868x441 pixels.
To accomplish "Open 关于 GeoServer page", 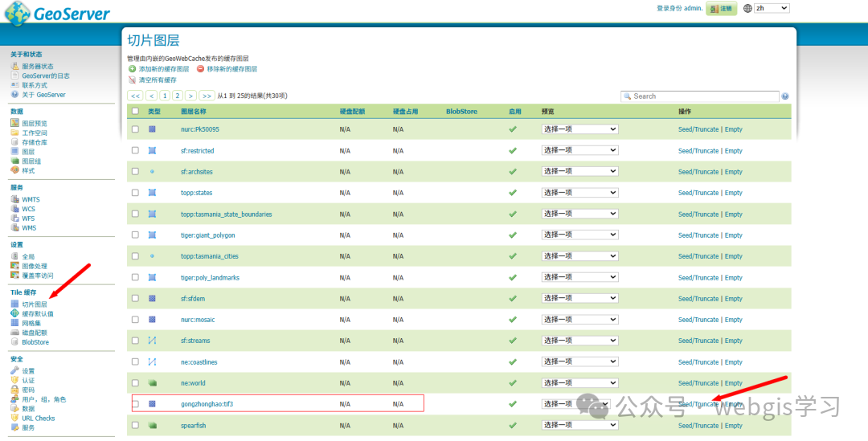I will [43, 95].
